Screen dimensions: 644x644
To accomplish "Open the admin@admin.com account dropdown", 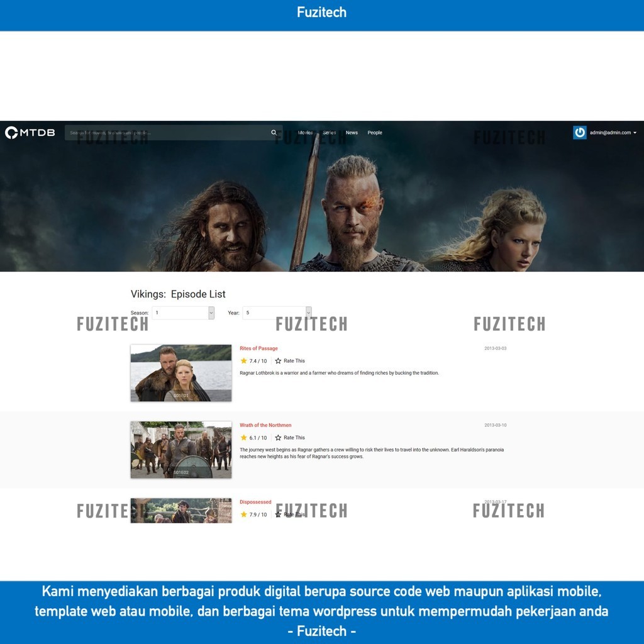I will 613,133.
